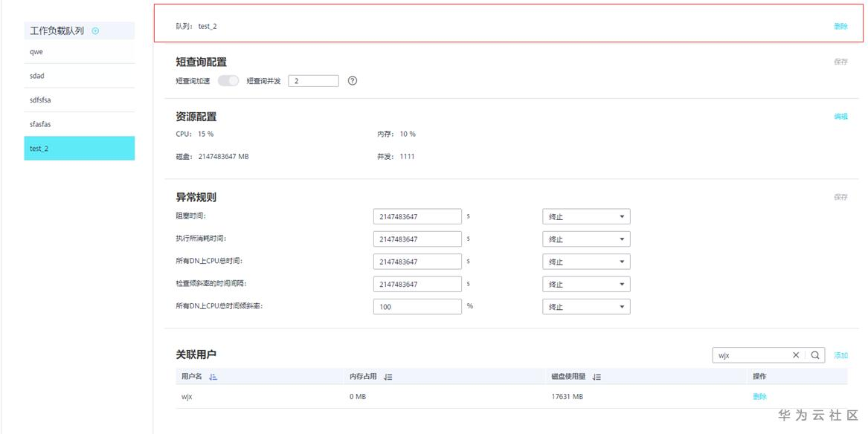Focus the short query concurrency input field

coord(313,81)
